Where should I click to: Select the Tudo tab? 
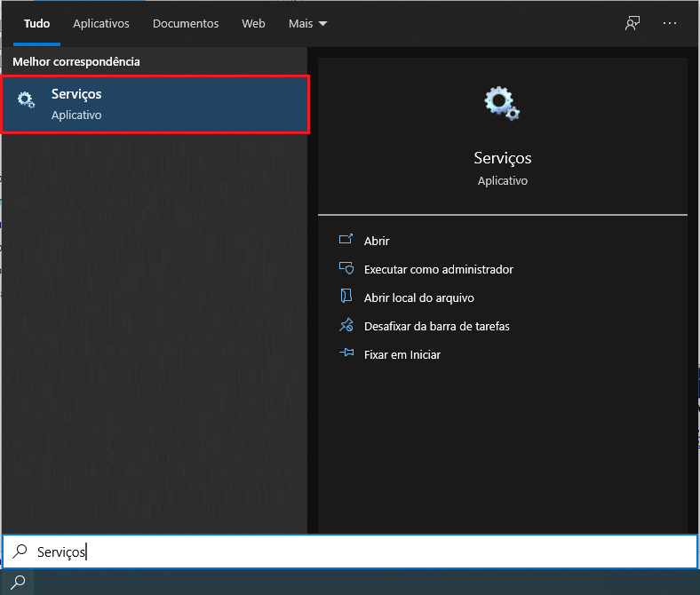pyautogui.click(x=36, y=24)
